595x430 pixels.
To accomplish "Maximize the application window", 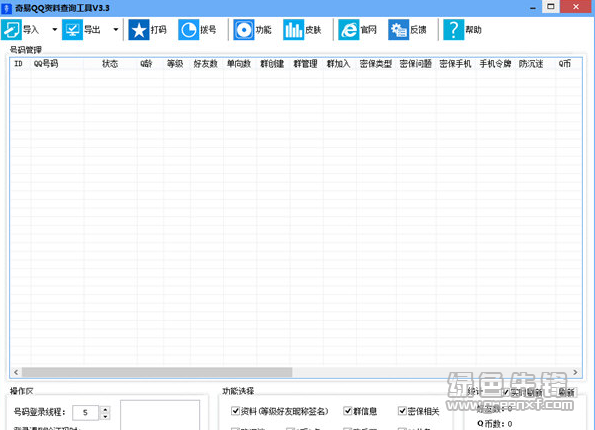I will point(551,6).
